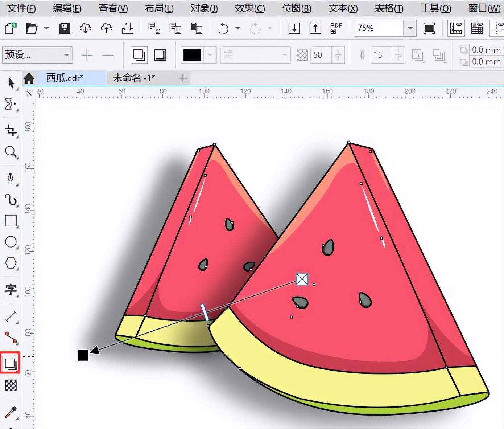Open a file with folder icon
Image resolution: width=504 pixels, height=429 pixels.
tap(32, 28)
